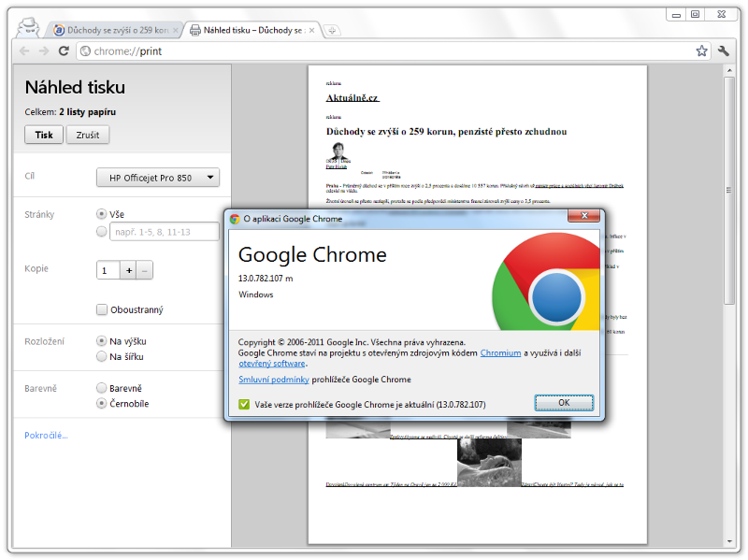Close the 'Náhled tisku' tab
This screenshot has height=560, width=748.
pyautogui.click(x=311, y=30)
